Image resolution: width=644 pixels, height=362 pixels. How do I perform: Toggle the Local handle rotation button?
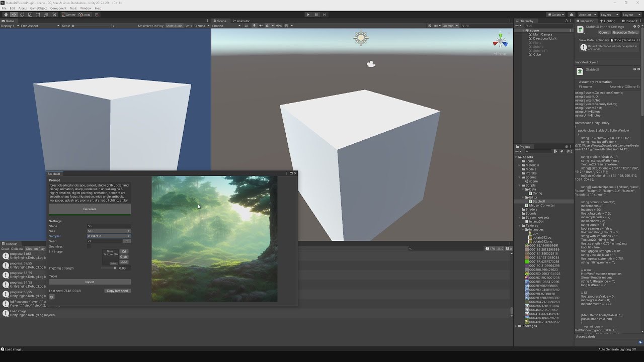point(85,15)
